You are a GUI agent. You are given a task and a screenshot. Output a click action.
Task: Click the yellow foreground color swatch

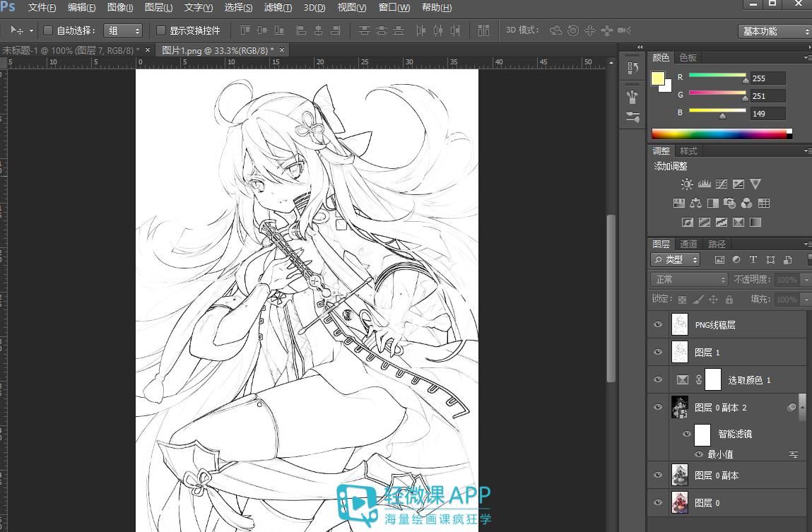click(657, 78)
